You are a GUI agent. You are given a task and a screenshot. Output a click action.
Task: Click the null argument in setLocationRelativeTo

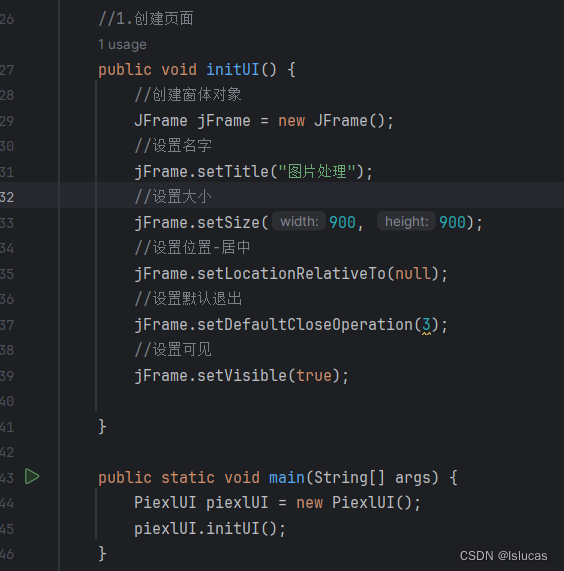(x=413, y=274)
